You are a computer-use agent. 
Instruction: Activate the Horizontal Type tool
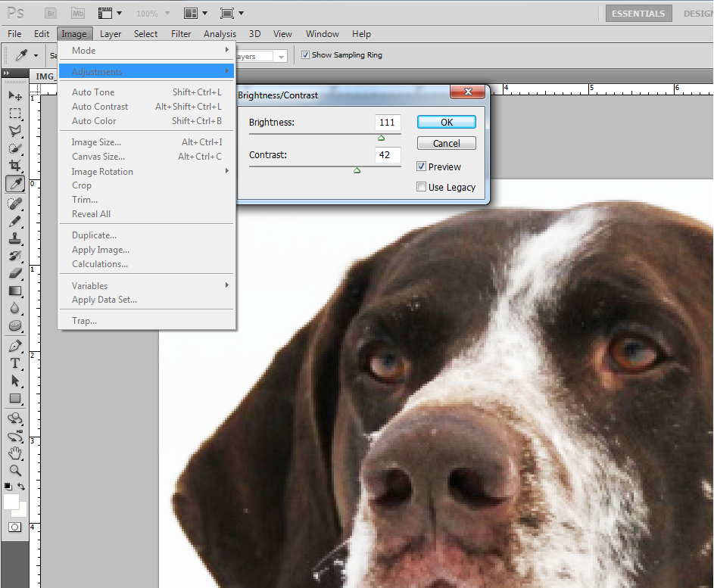tap(14, 363)
